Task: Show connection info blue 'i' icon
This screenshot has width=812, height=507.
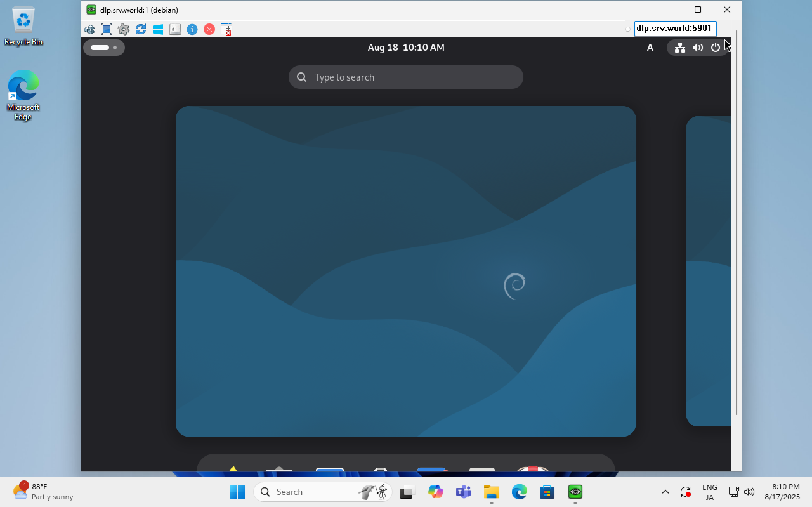Action: click(x=192, y=29)
